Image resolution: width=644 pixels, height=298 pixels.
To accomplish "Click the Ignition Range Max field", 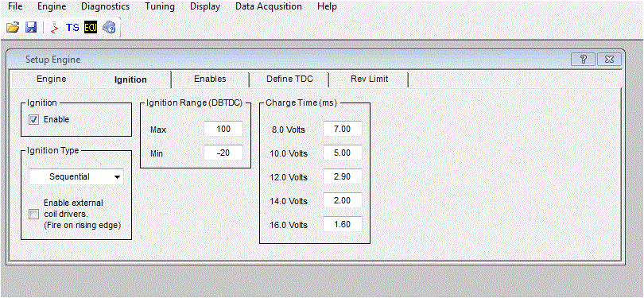I will (x=223, y=129).
